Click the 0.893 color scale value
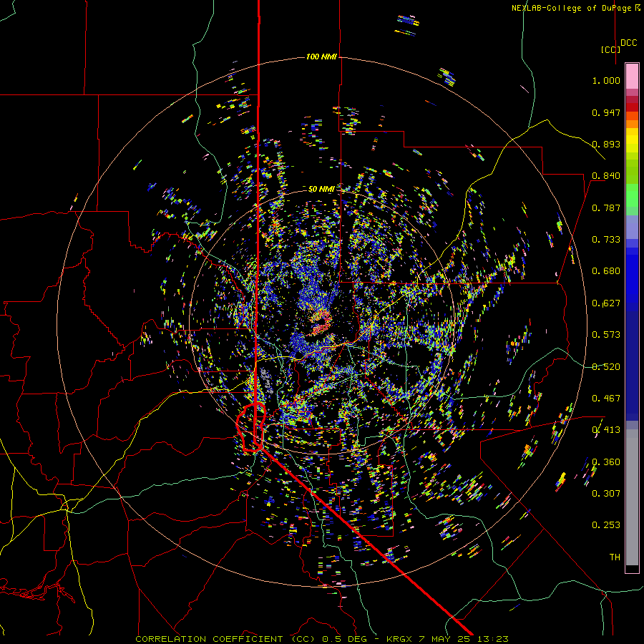The width and height of the screenshot is (644, 644). 606,144
